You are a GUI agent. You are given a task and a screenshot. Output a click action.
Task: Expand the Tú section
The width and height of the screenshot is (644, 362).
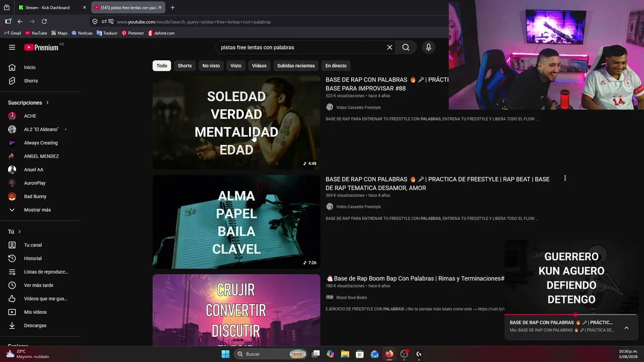point(15,232)
